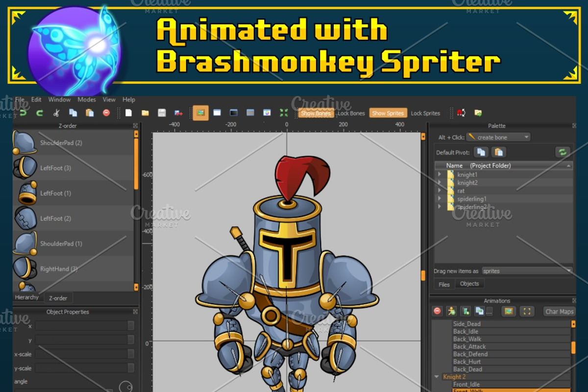The image size is (588, 392).
Task: Add new animation with running figure icon
Action: pyautogui.click(x=451, y=311)
